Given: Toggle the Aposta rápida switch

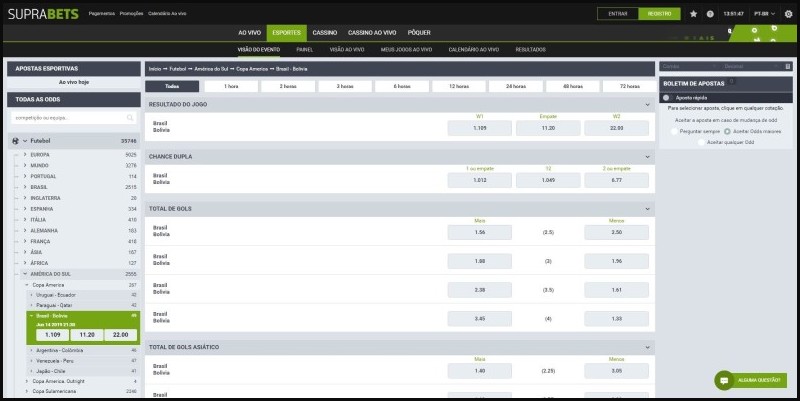Looking at the screenshot, I should click(x=666, y=97).
